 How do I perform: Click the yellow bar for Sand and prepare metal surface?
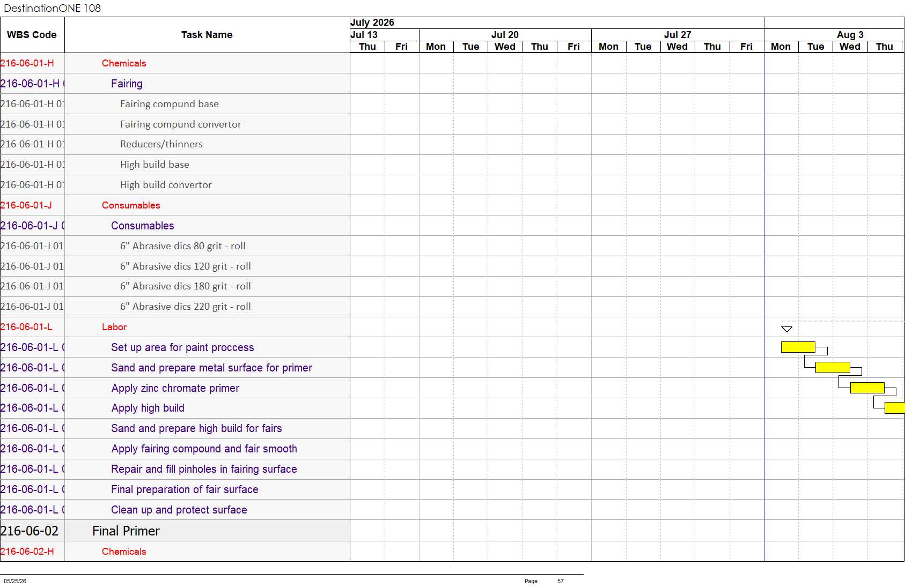(x=833, y=367)
